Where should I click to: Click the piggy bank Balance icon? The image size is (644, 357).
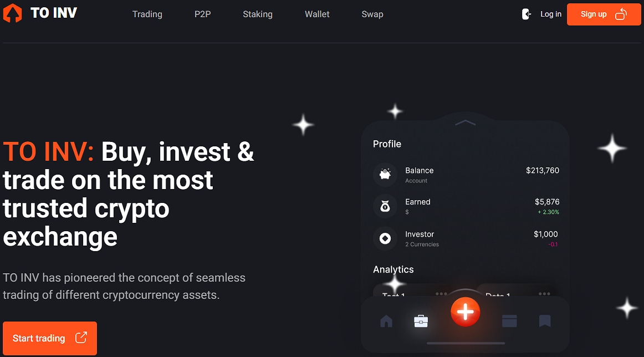click(x=385, y=175)
